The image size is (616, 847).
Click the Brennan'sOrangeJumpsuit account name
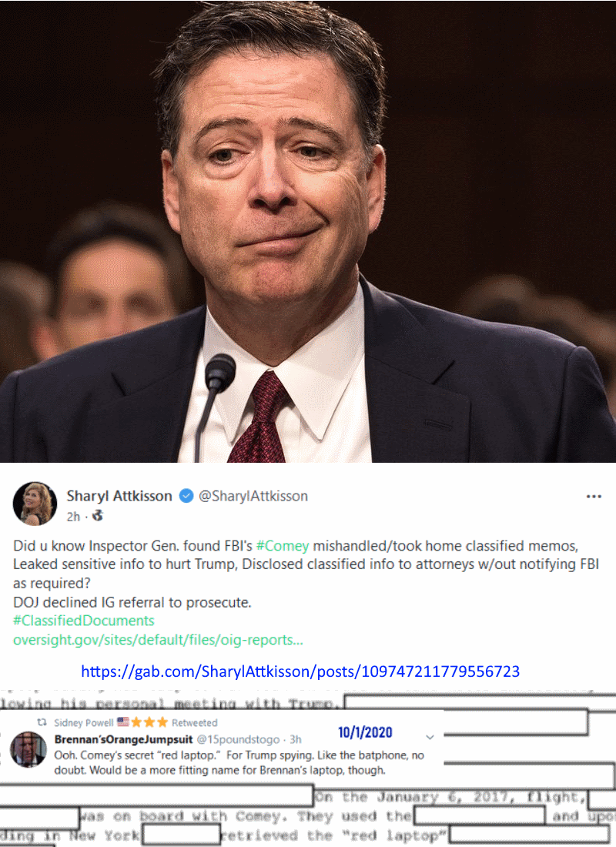(x=123, y=739)
